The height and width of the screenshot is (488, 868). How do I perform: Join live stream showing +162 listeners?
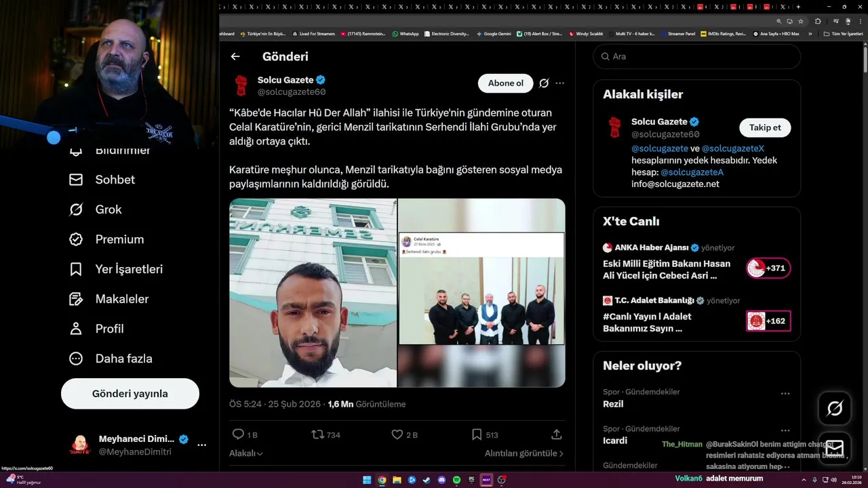(x=768, y=321)
